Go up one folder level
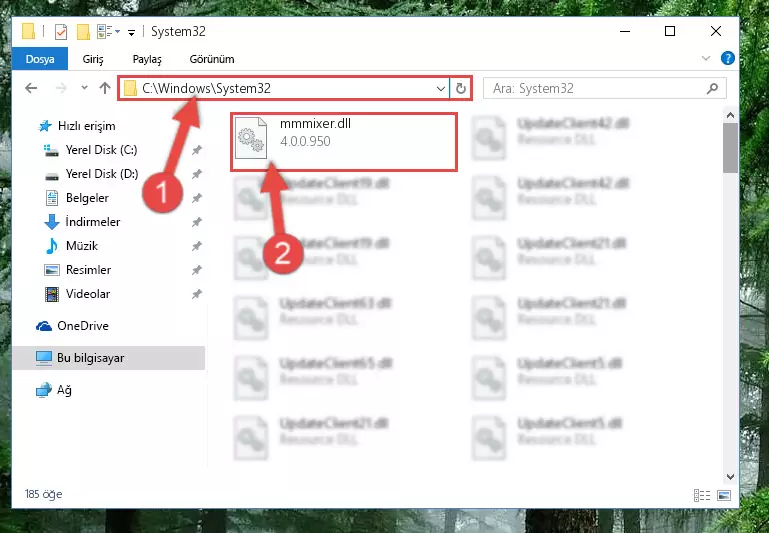The height and width of the screenshot is (533, 769). coord(105,88)
